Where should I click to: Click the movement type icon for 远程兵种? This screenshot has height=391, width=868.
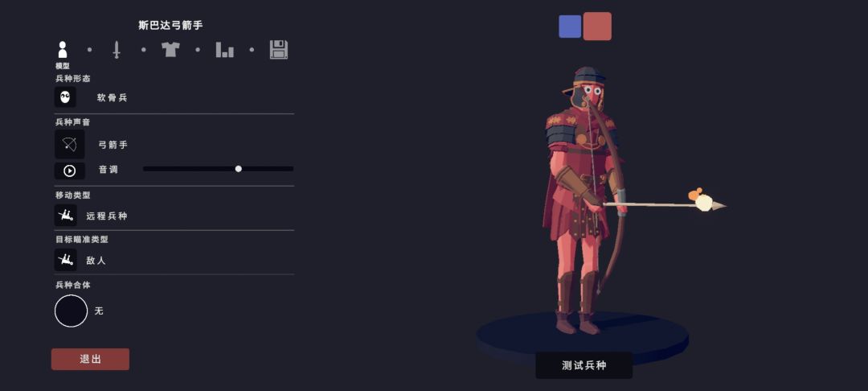[x=65, y=216]
